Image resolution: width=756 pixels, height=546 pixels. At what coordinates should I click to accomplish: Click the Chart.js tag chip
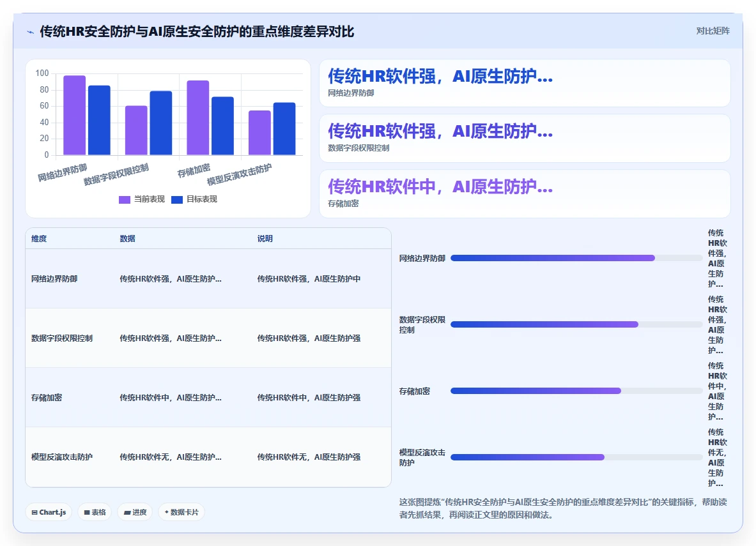(49, 512)
